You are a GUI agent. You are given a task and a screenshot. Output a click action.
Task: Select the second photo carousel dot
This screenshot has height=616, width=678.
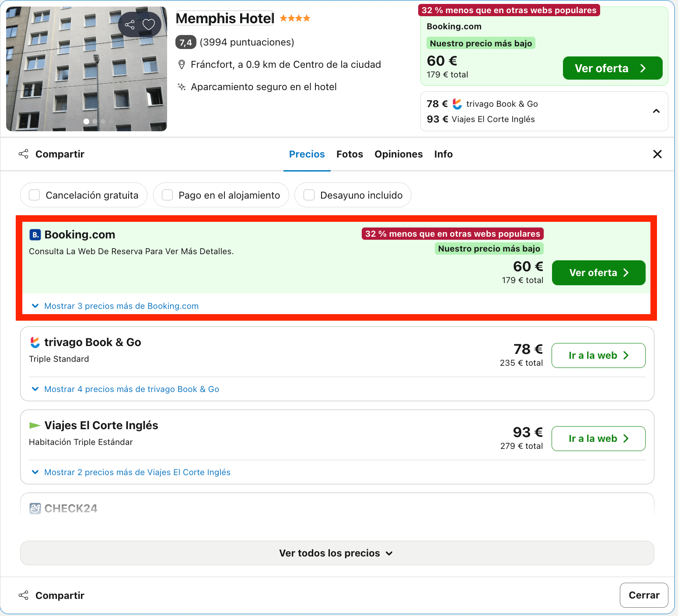click(x=95, y=122)
